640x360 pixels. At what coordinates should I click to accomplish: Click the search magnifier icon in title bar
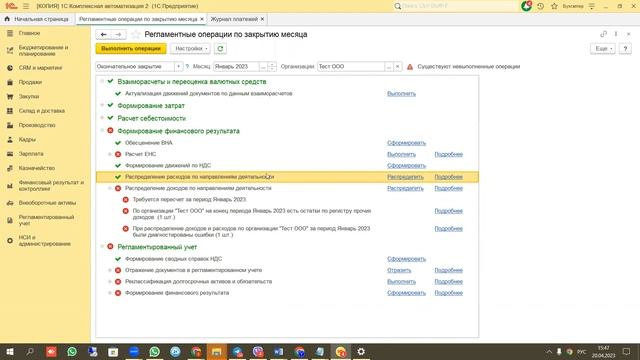coord(398,6)
